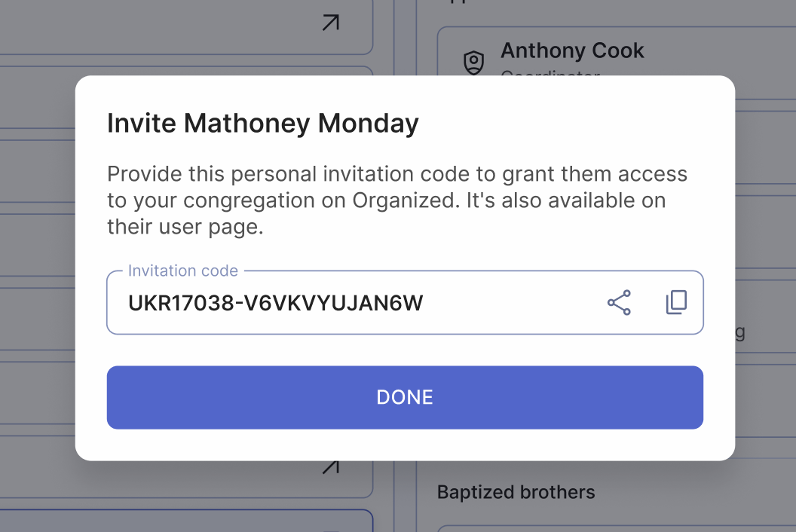Tap the share network symbol in the code field

(x=619, y=302)
